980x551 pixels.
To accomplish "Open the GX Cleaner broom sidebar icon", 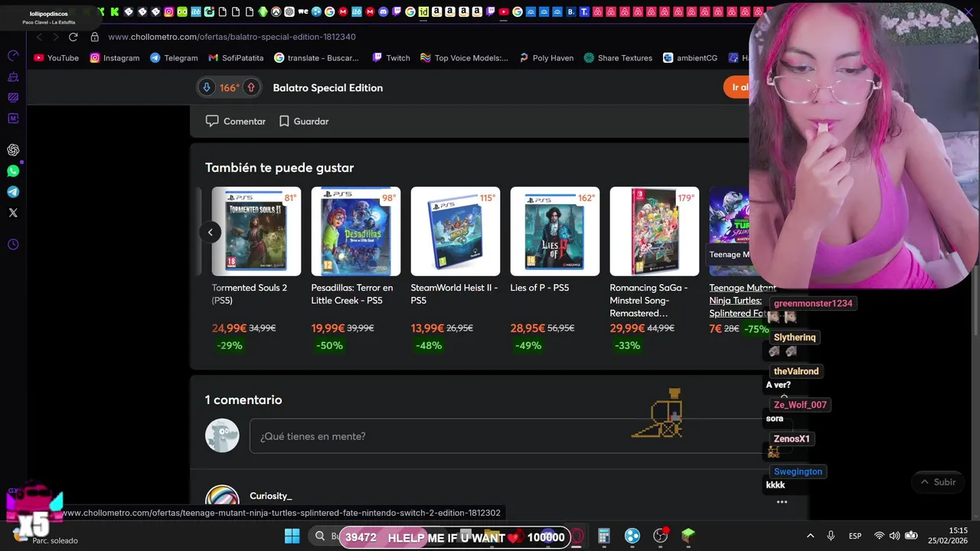I will point(13,77).
